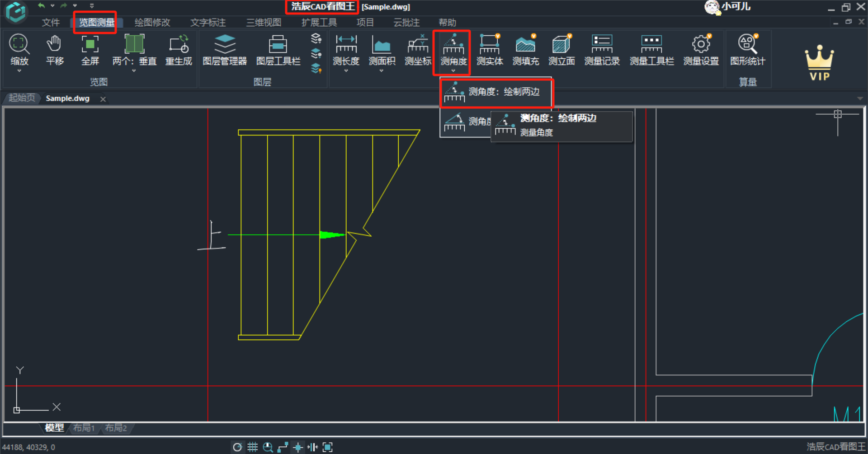868x454 pixels.
Task: Show the 测量工具栏 measurement toolbar
Action: 651,49
